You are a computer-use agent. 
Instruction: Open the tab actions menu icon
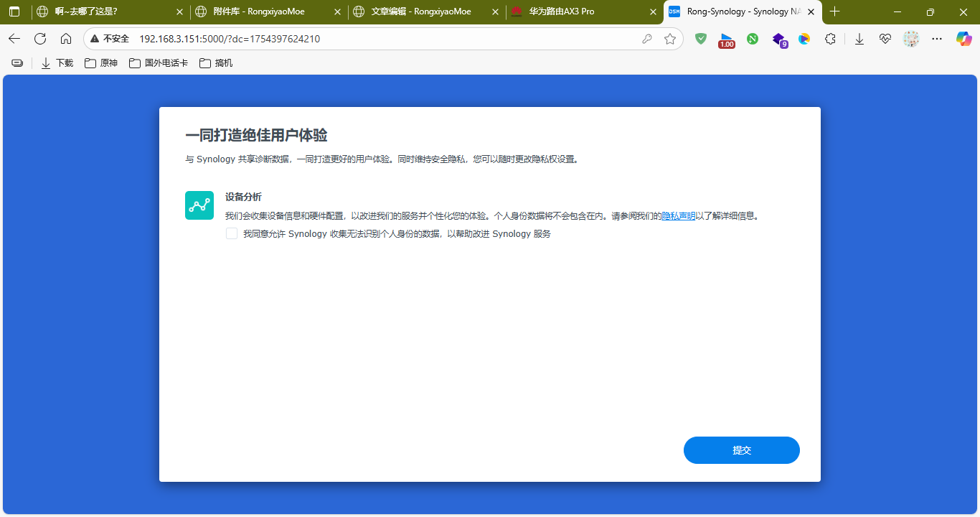[x=14, y=11]
